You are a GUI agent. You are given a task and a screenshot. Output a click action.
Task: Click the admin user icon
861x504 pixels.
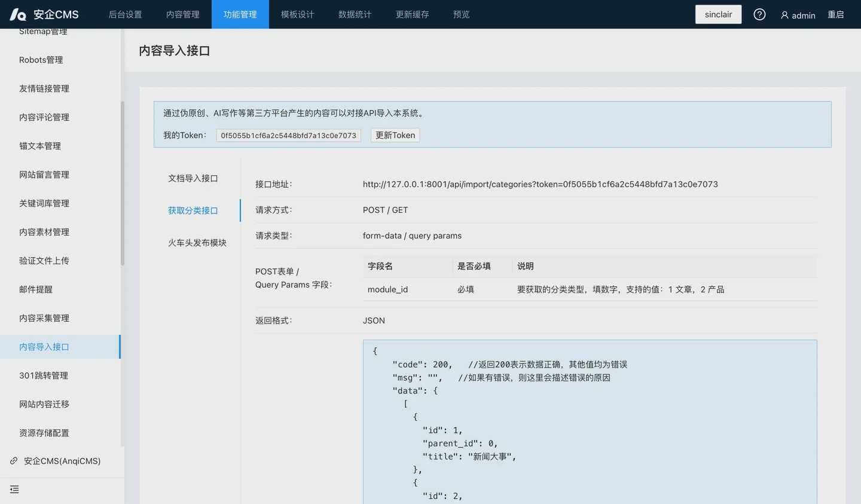[x=784, y=15]
